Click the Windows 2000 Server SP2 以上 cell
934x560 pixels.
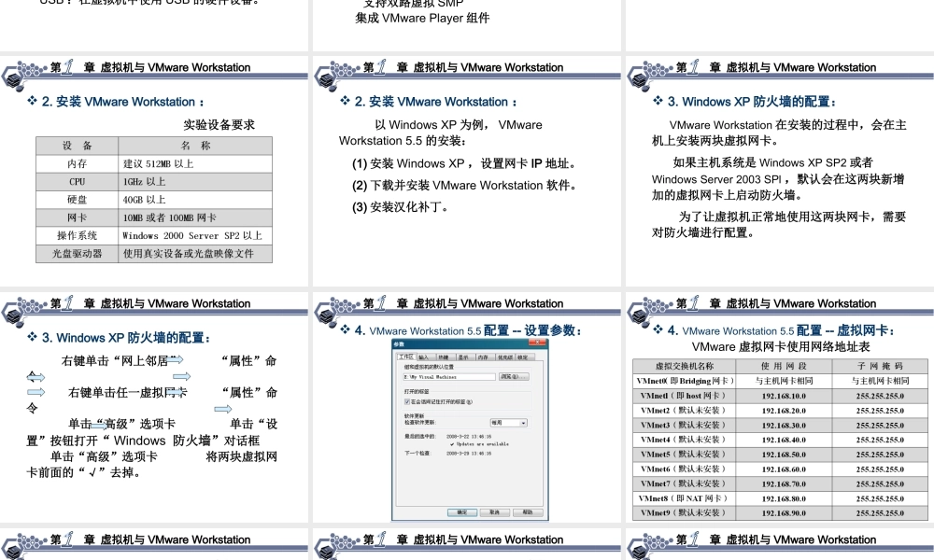tap(195, 235)
